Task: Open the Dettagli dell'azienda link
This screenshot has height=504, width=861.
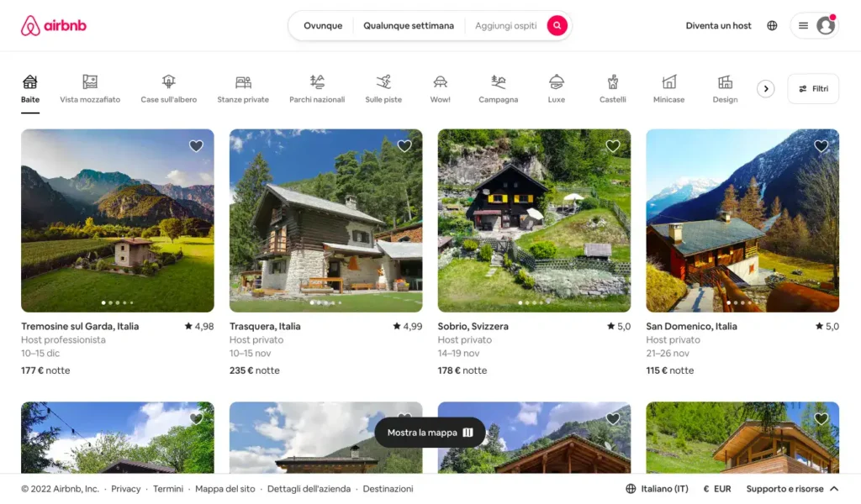Action: (309, 489)
